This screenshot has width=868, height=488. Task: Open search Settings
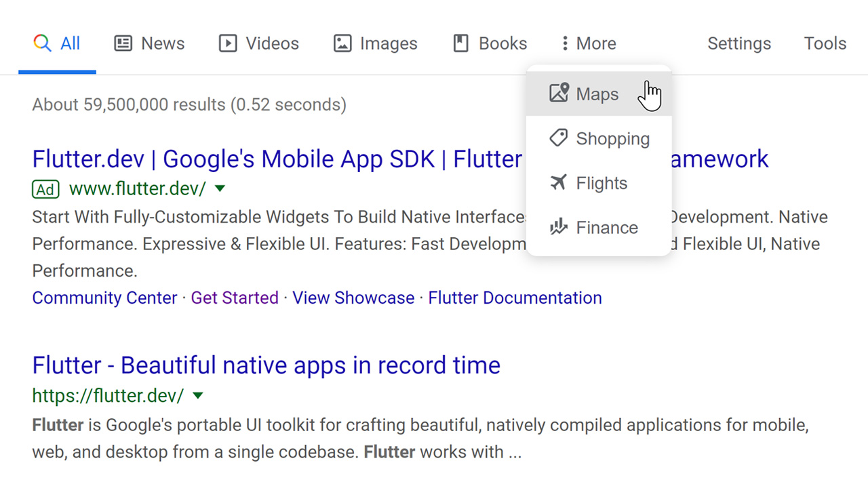point(739,43)
